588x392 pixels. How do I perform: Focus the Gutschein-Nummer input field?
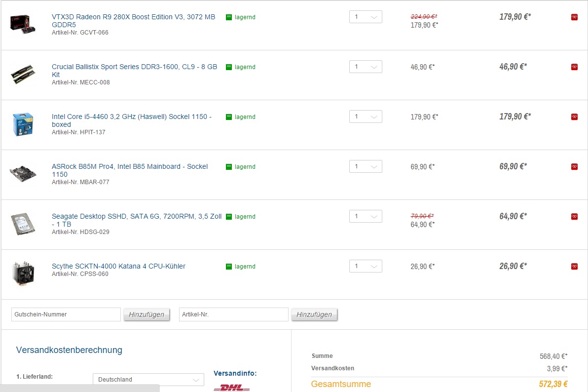(66, 314)
